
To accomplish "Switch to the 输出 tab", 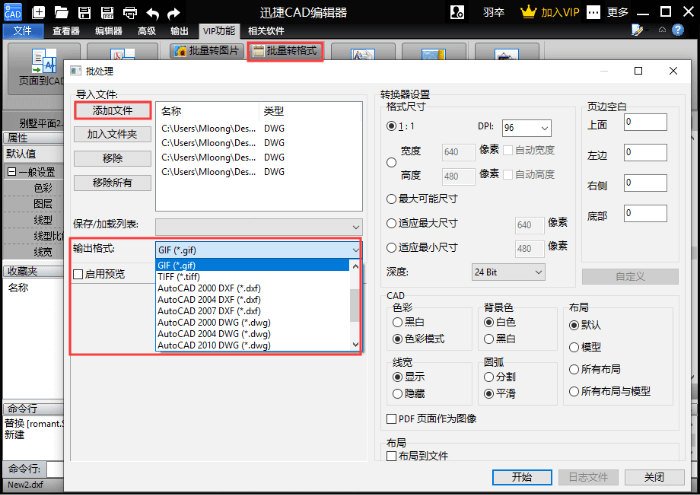I will pyautogui.click(x=179, y=31).
